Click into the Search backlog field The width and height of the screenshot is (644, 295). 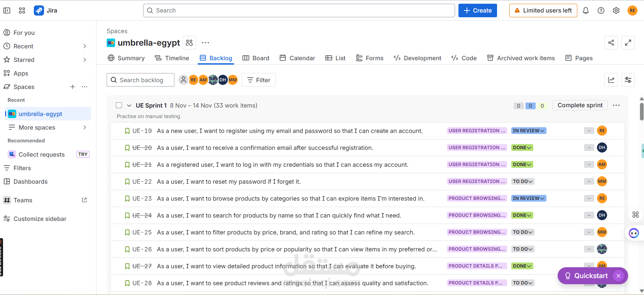[x=141, y=80]
